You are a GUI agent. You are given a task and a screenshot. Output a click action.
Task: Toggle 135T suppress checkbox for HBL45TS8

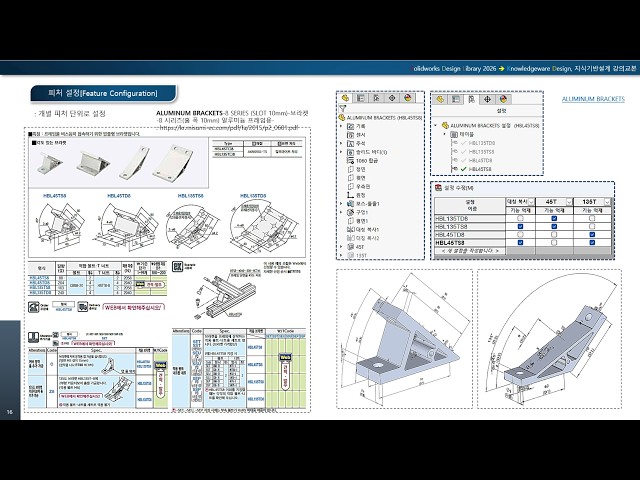[x=592, y=242]
